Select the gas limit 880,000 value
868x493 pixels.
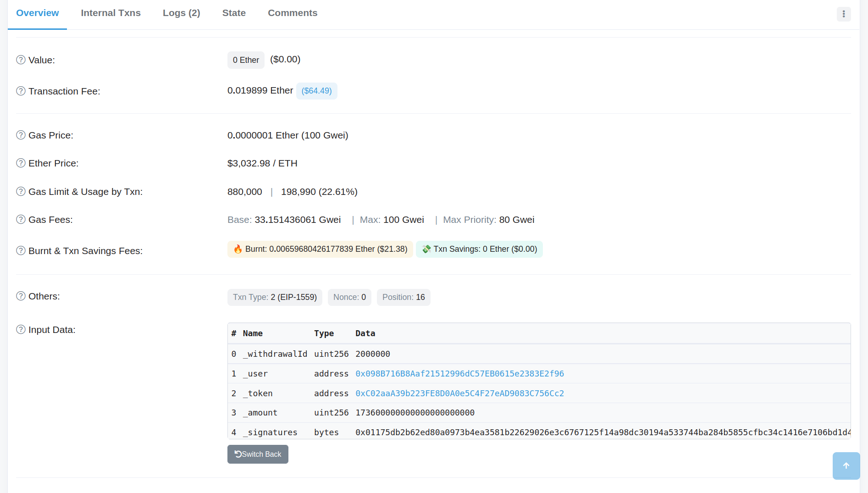[245, 192]
